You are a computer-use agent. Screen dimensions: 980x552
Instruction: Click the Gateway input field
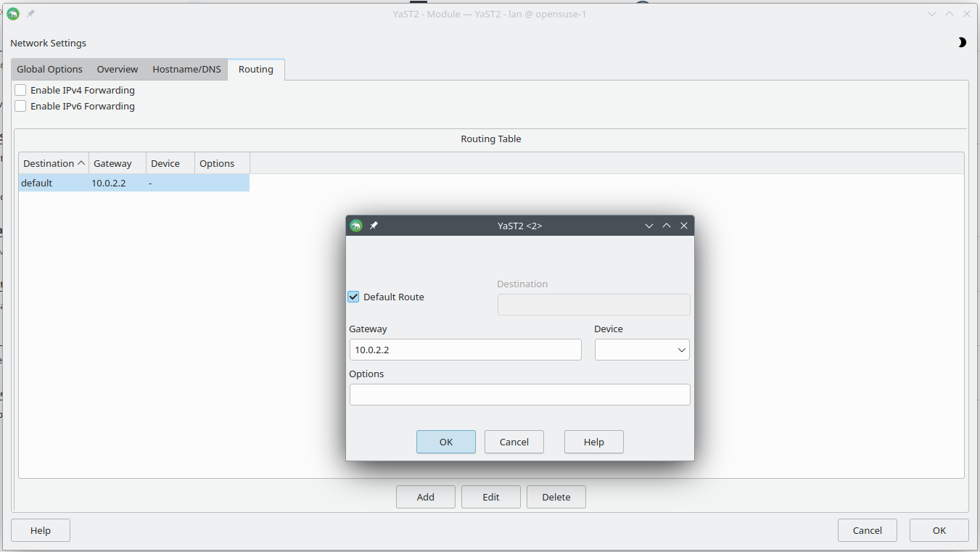pos(465,350)
